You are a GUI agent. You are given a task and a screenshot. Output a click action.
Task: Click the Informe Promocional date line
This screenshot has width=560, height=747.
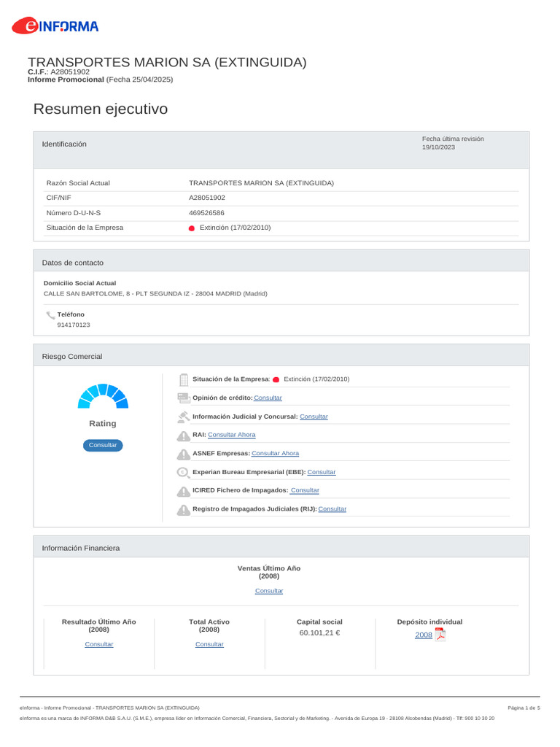tap(100, 80)
